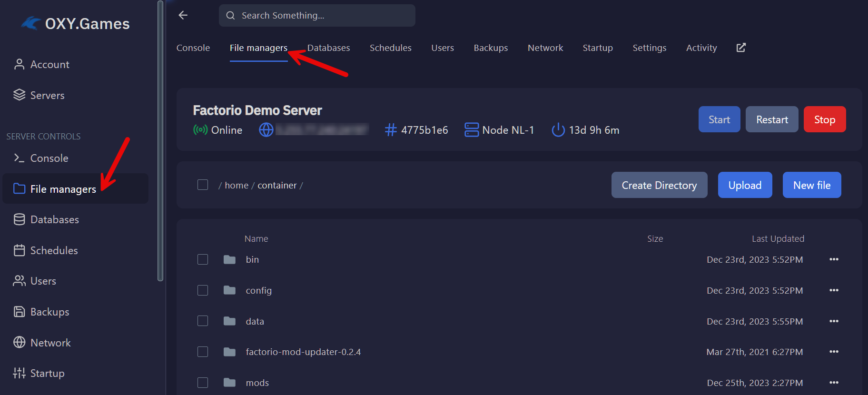The image size is (868, 395).
Task: Open the three-dot menu for bin
Action: pos(834,259)
